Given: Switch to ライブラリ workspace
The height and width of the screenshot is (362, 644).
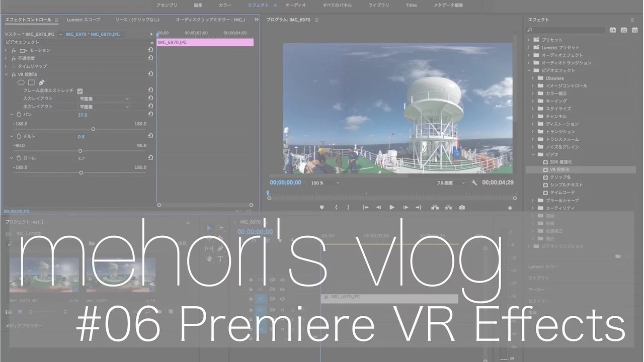Looking at the screenshot, I should [x=379, y=5].
